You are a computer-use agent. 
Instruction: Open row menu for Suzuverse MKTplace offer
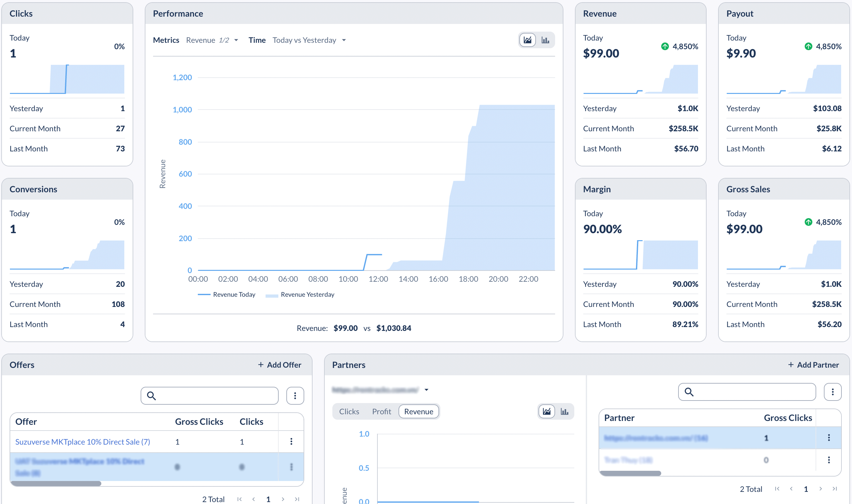pos(291,441)
